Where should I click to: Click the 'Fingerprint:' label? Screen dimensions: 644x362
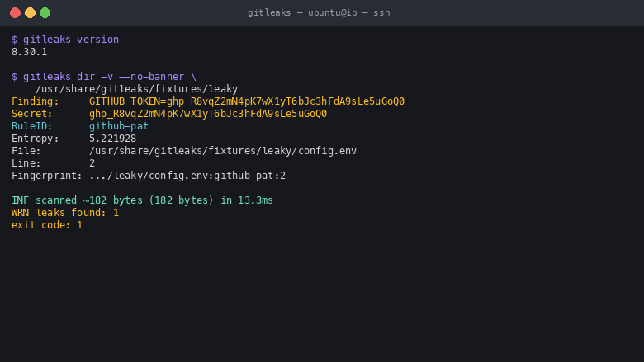pos(47,176)
